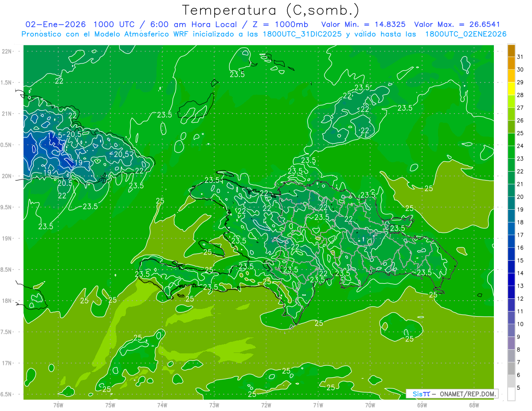Image resolution: width=532 pixels, height=411 pixels.
Task: Click the 73W longitude axis label
Action: click(214, 405)
